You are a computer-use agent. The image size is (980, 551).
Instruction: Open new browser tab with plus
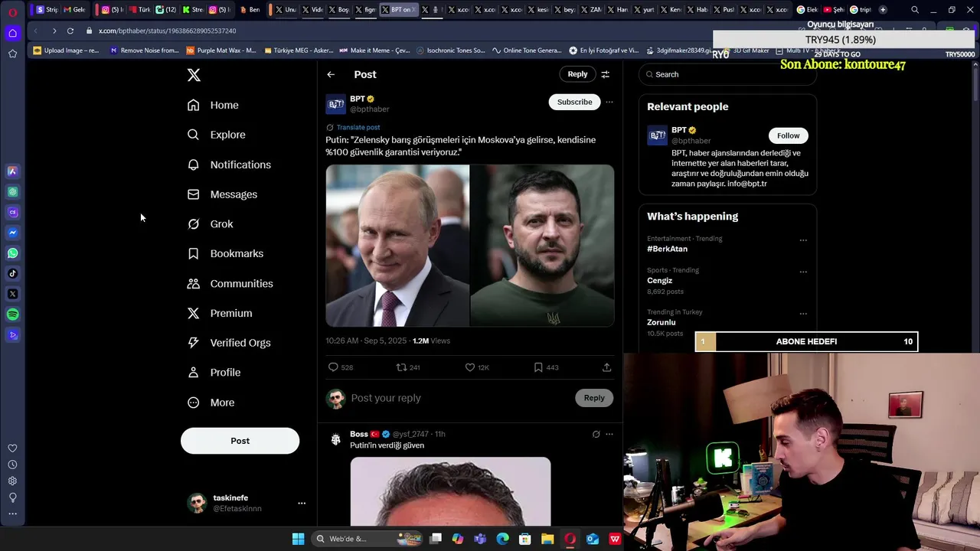[883, 10]
